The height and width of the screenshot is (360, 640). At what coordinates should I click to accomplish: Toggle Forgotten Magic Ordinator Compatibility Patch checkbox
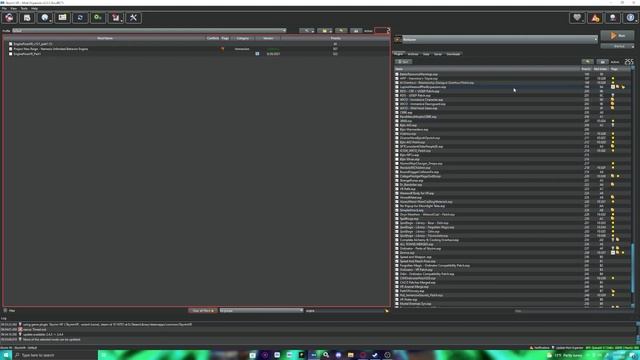pos(397,266)
